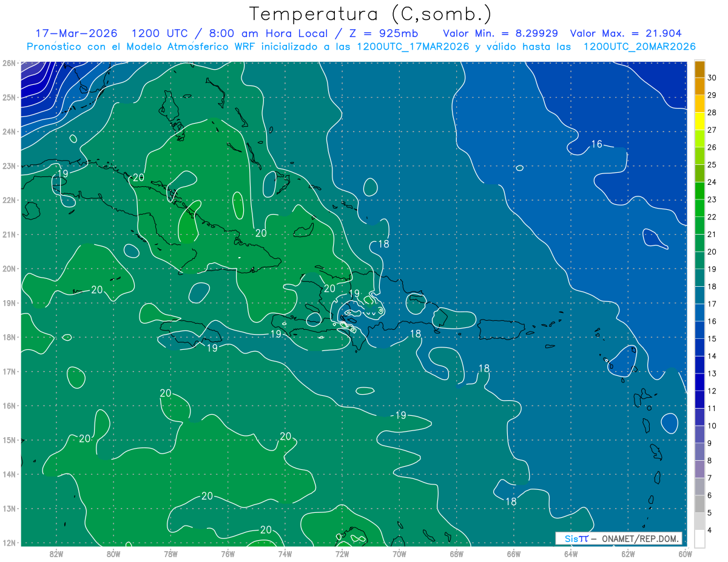Viewport: 728px width, 562px height.
Task: Click the 82W longitude axis label
Action: click(x=56, y=553)
